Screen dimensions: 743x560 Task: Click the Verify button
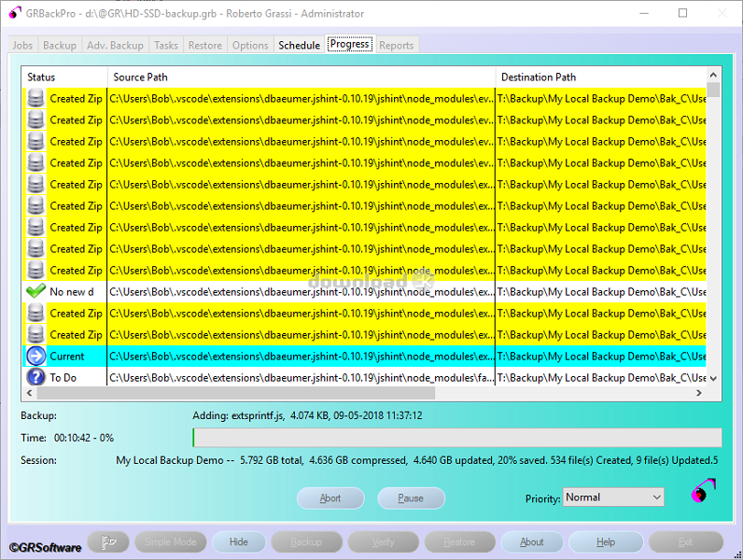[x=383, y=541]
